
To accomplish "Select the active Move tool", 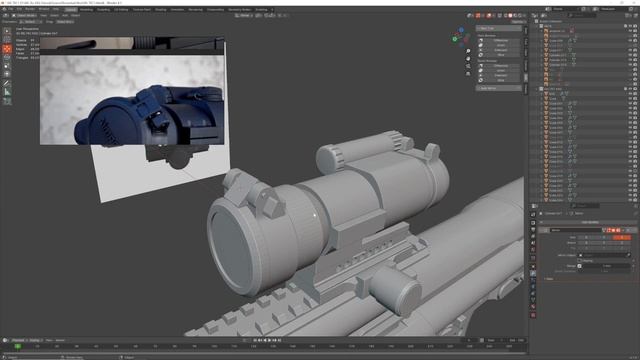I will (x=7, y=49).
